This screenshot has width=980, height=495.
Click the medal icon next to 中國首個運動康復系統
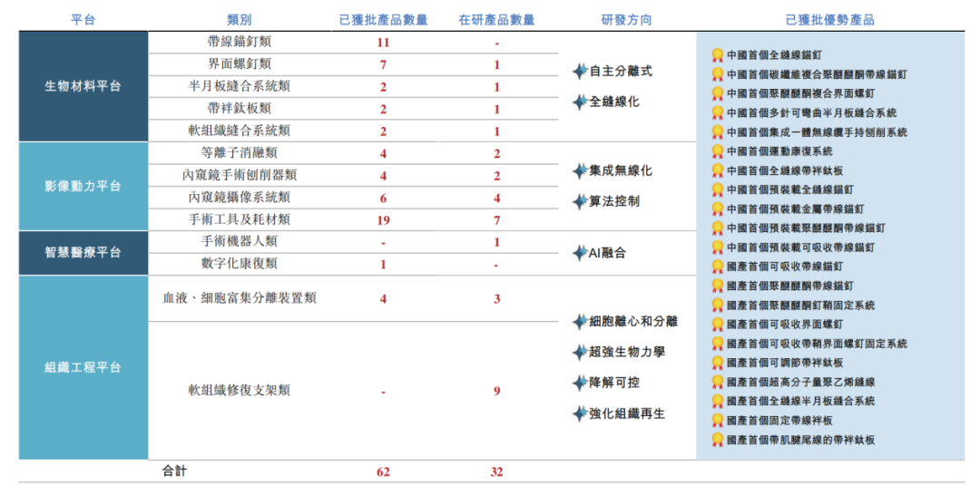[x=717, y=151]
